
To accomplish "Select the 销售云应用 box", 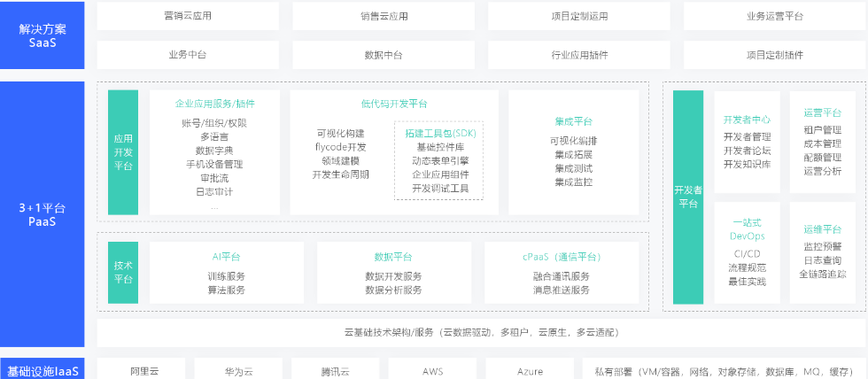I will click(384, 16).
